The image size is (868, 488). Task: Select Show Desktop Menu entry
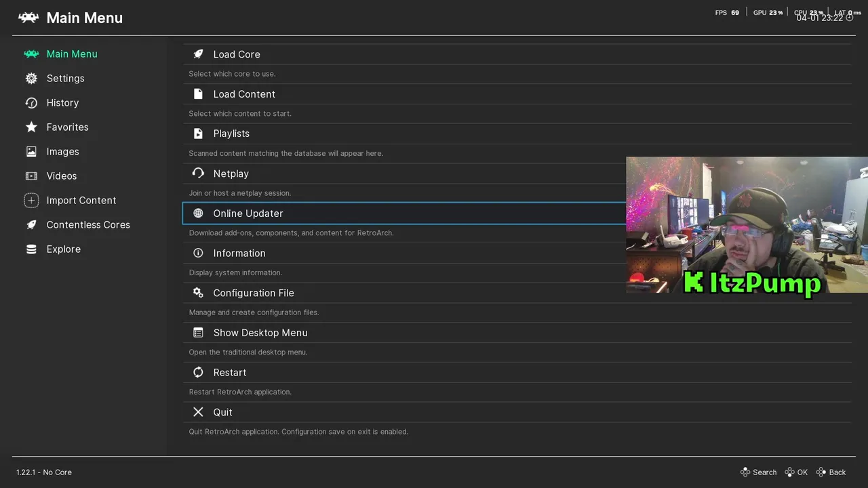[x=517, y=333]
